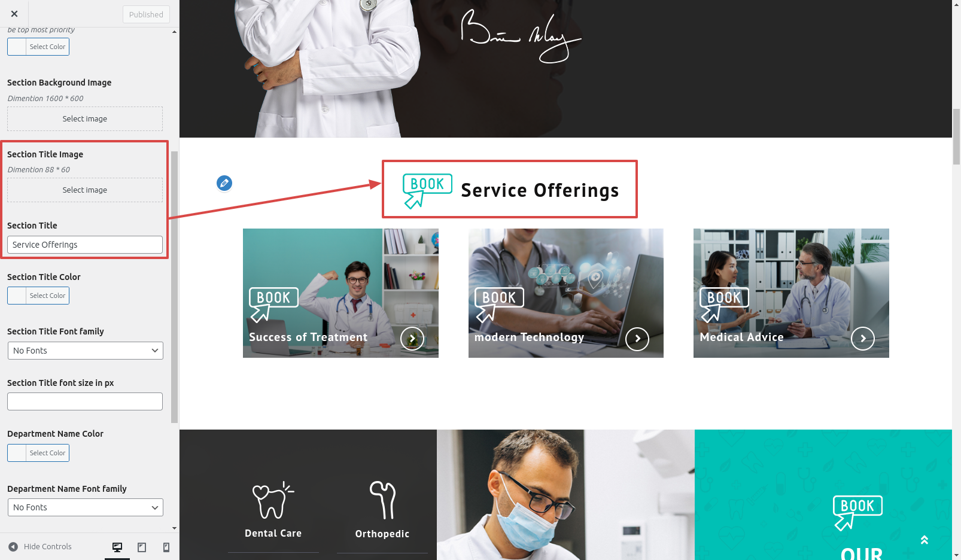Switch to tablet preview device icon
The width and height of the screenshot is (961, 560).
(x=142, y=547)
